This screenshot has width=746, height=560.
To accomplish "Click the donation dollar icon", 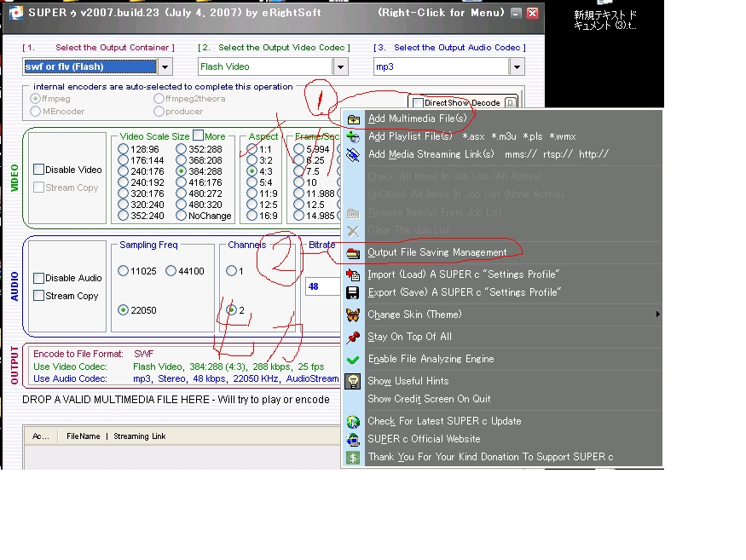I will tap(353, 458).
